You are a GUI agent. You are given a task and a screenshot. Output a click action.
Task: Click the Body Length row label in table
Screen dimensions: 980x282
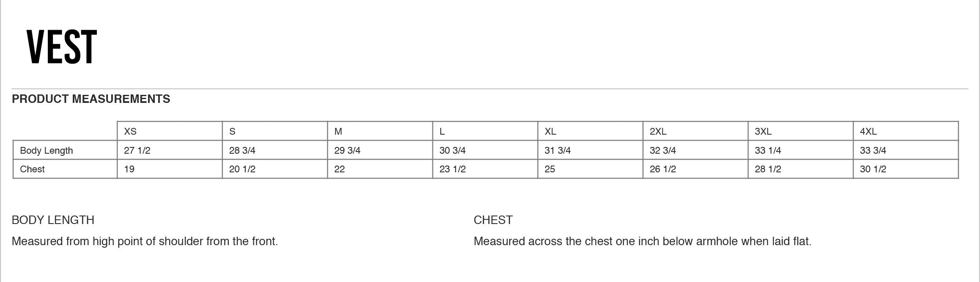click(x=47, y=150)
